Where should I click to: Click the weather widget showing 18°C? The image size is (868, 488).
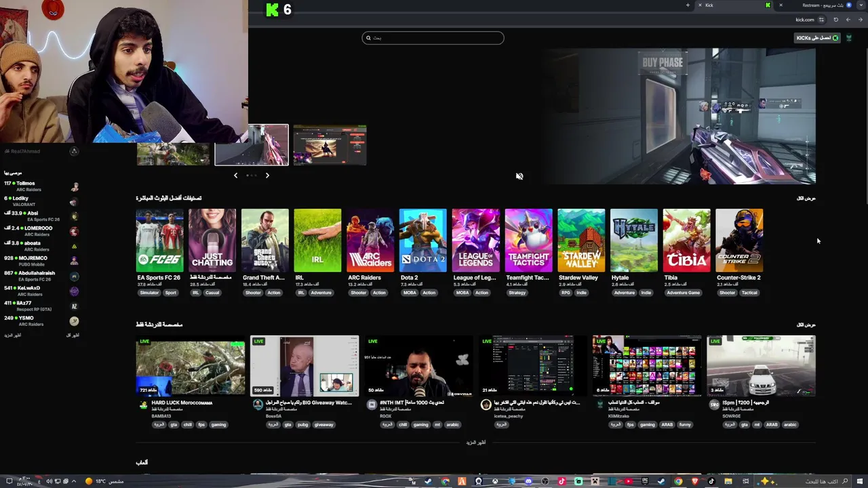click(x=104, y=481)
